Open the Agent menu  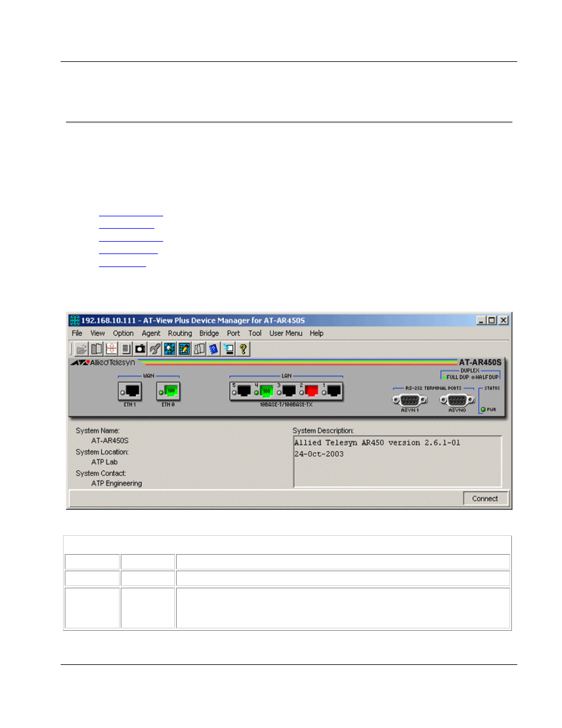[151, 333]
